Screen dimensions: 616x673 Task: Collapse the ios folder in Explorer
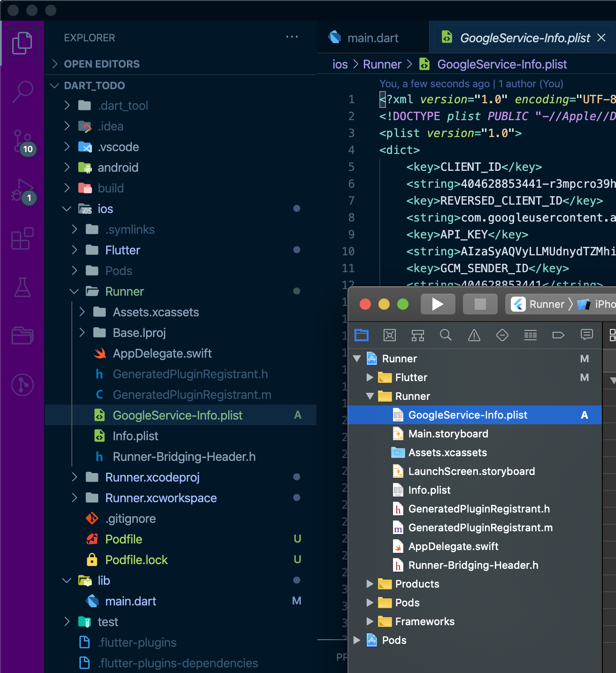pos(181,209)
